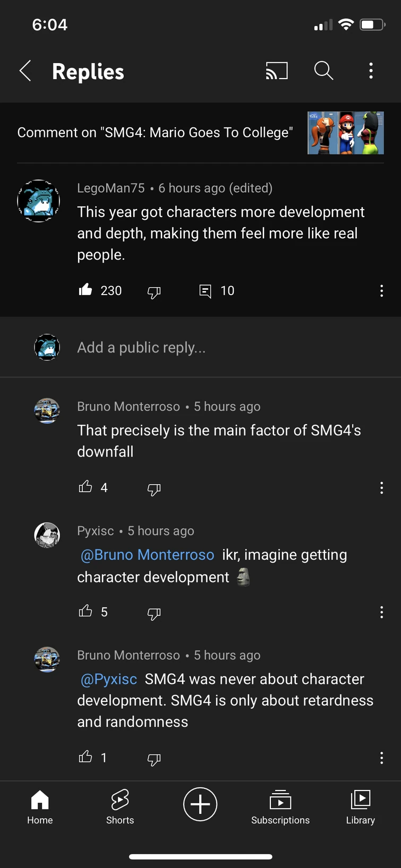
Task: Dislike LegoMan75's comment
Action: point(154,292)
